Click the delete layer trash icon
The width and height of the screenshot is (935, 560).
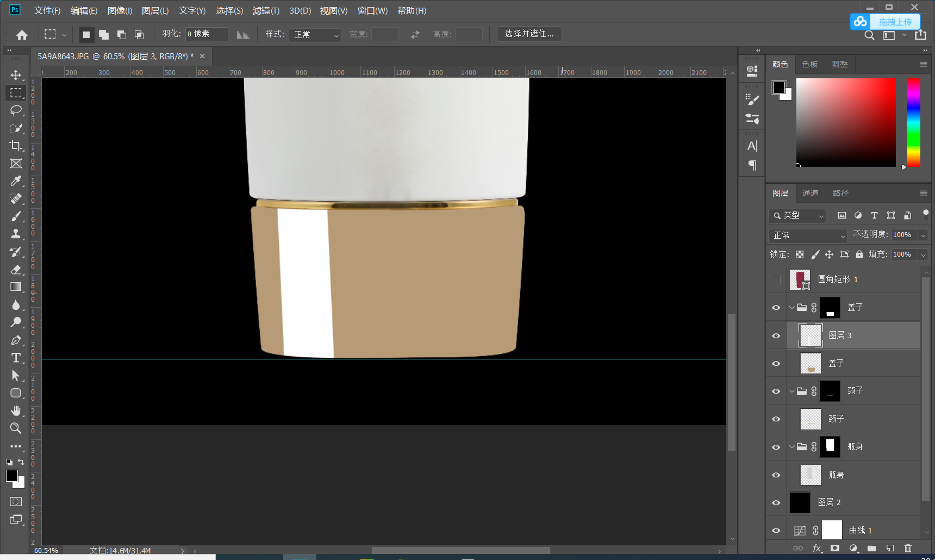coord(908,548)
